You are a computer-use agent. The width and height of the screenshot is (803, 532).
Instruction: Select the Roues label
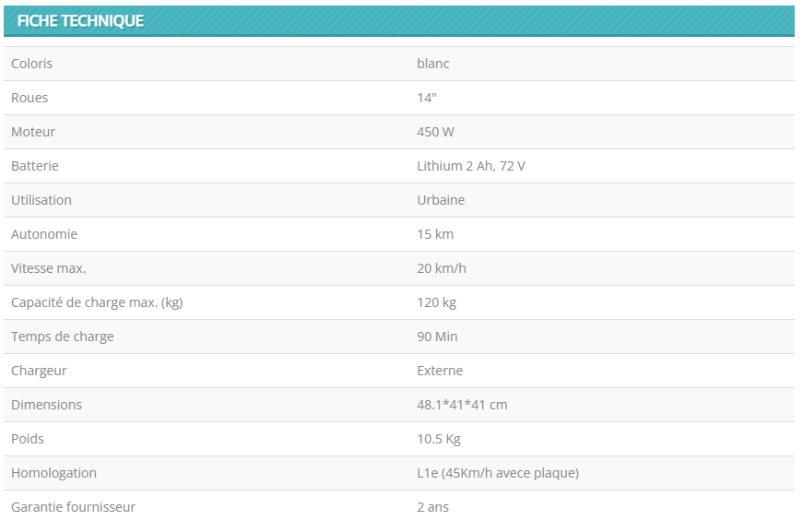point(30,98)
